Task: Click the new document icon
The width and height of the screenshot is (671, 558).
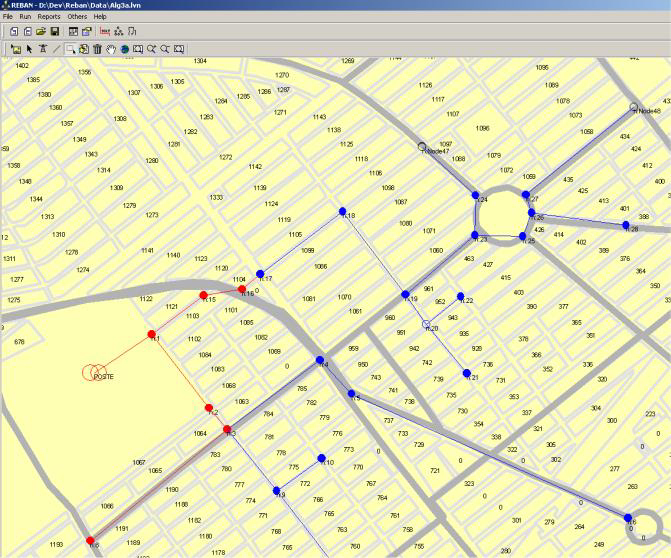Action: [x=13, y=31]
